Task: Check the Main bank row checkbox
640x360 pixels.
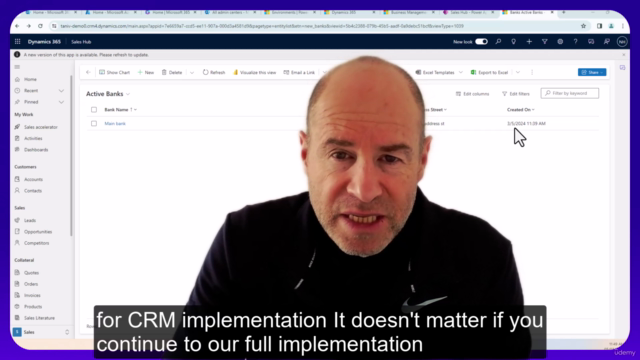Action: tap(94, 124)
